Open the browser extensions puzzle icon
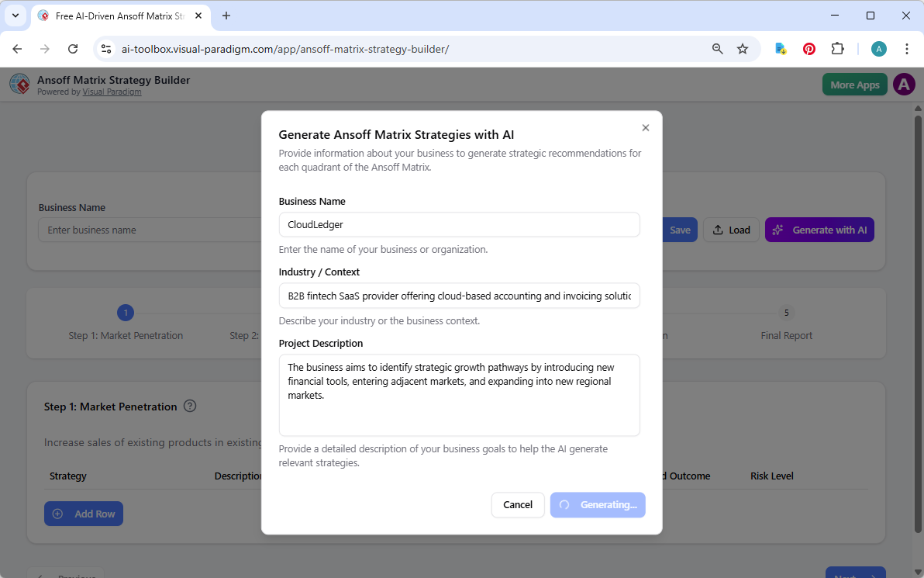The image size is (924, 578). click(x=837, y=48)
